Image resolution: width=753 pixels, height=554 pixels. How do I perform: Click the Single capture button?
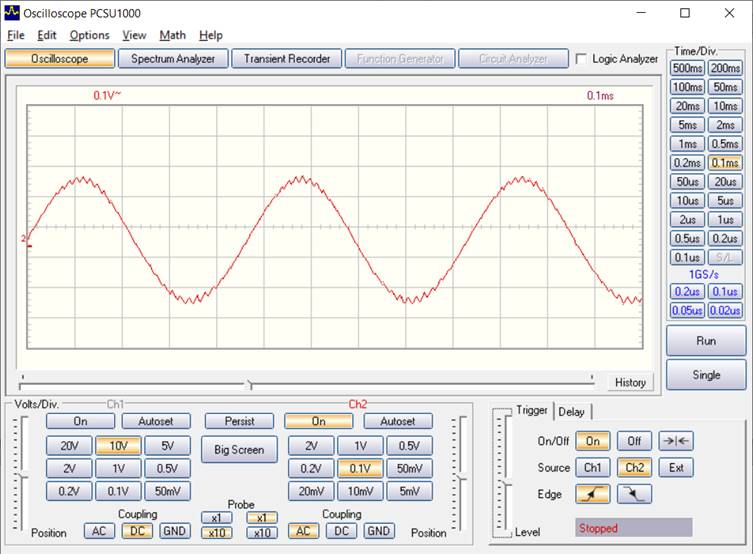click(x=706, y=375)
